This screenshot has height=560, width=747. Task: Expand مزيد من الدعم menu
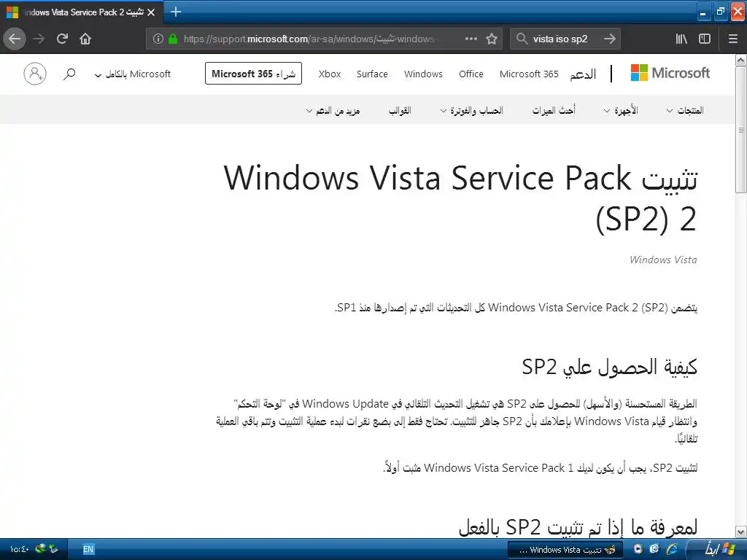333,111
